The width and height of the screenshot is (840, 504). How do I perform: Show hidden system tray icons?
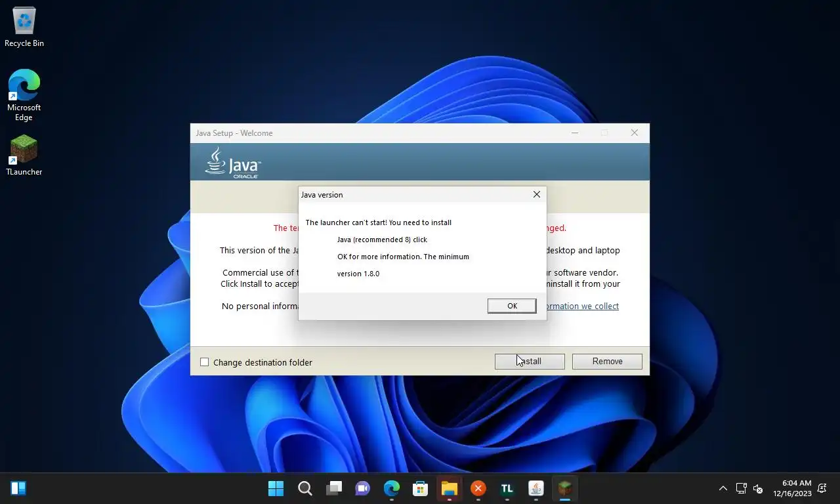[x=723, y=488]
